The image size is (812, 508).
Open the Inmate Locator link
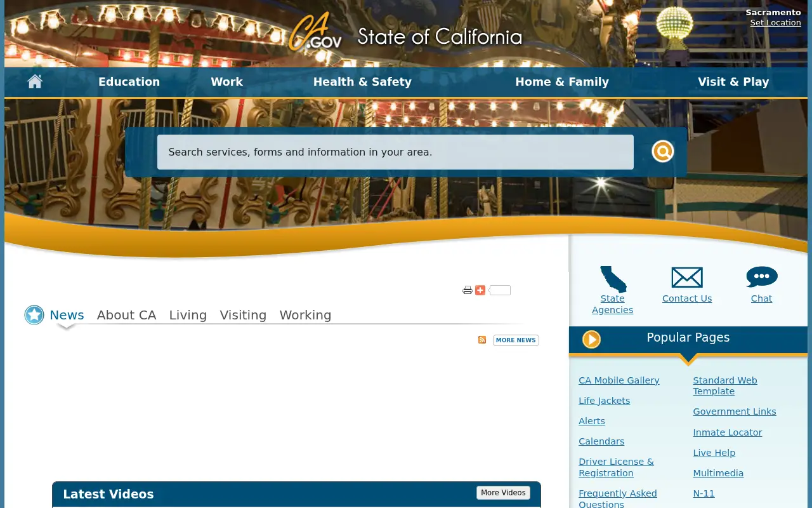[x=728, y=432]
